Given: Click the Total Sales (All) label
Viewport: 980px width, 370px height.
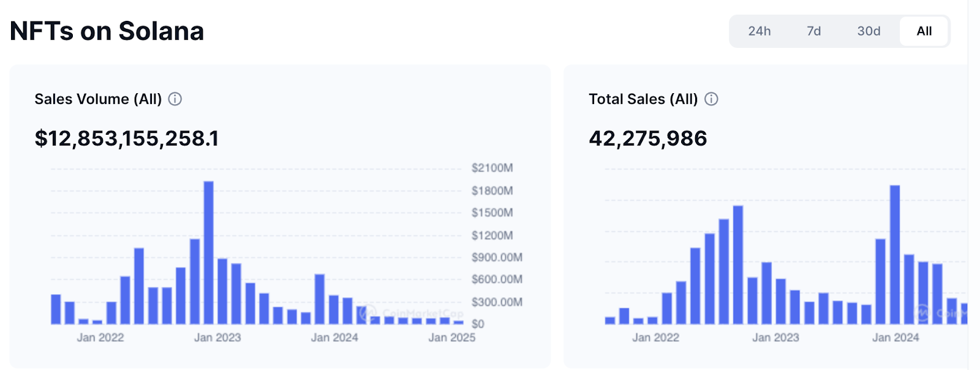Looking at the screenshot, I should [x=643, y=99].
